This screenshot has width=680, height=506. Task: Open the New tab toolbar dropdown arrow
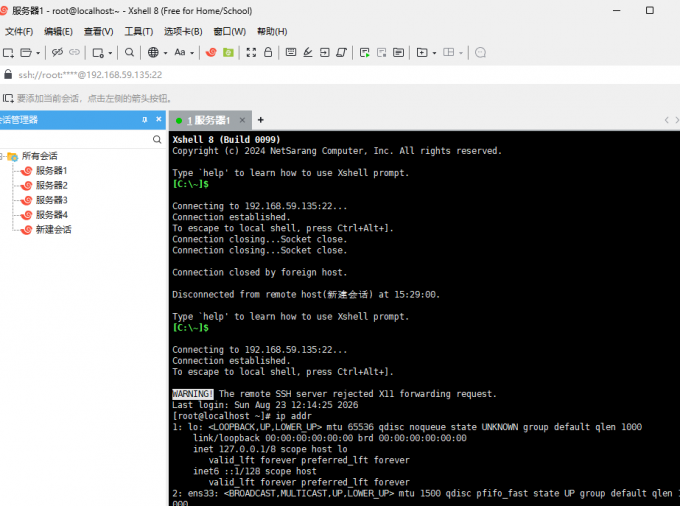point(434,53)
